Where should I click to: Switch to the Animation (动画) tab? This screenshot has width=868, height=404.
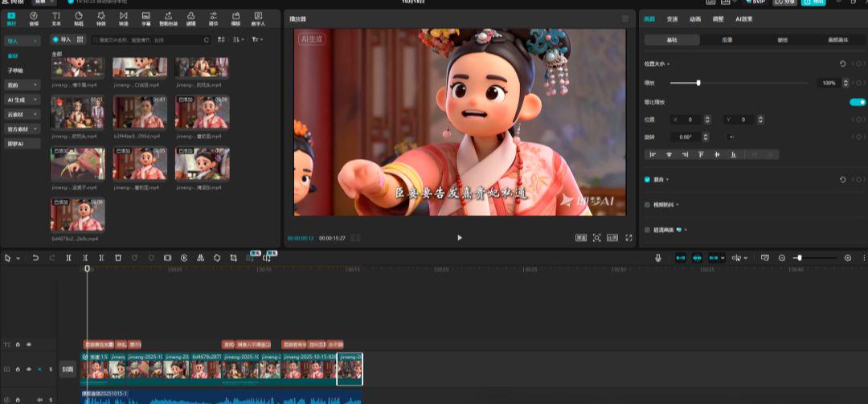click(694, 18)
